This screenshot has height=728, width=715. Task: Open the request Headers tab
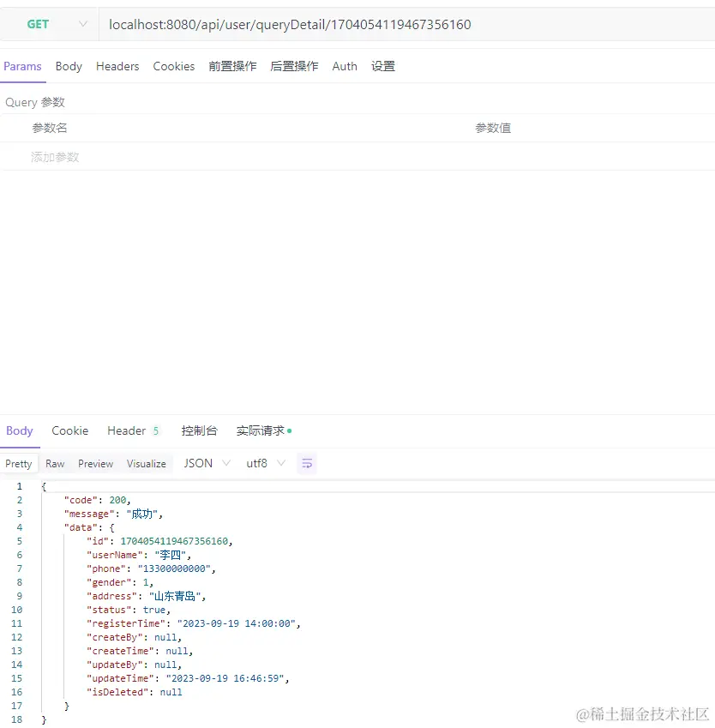coord(117,66)
